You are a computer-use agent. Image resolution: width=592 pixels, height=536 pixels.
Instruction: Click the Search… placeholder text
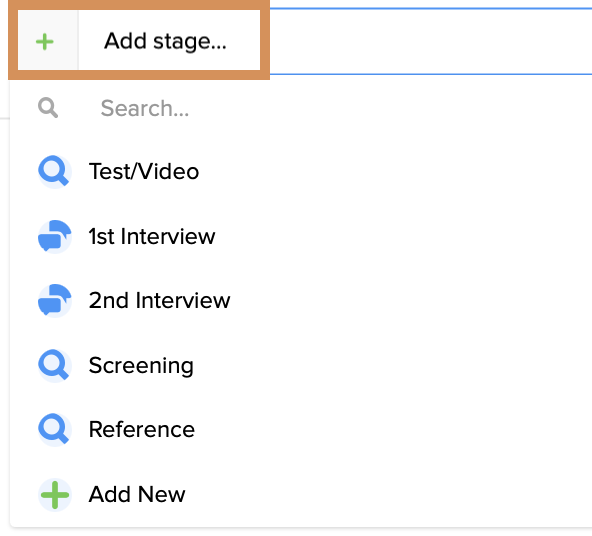click(145, 108)
